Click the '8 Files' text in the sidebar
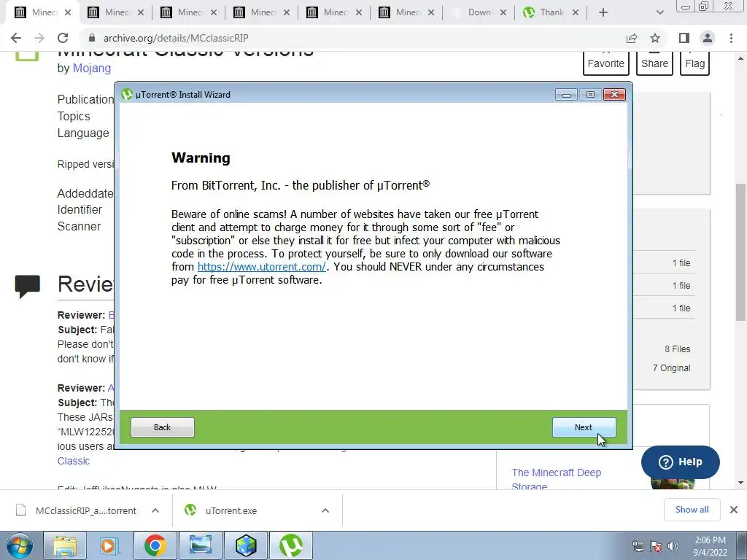747x560 pixels. (678, 349)
